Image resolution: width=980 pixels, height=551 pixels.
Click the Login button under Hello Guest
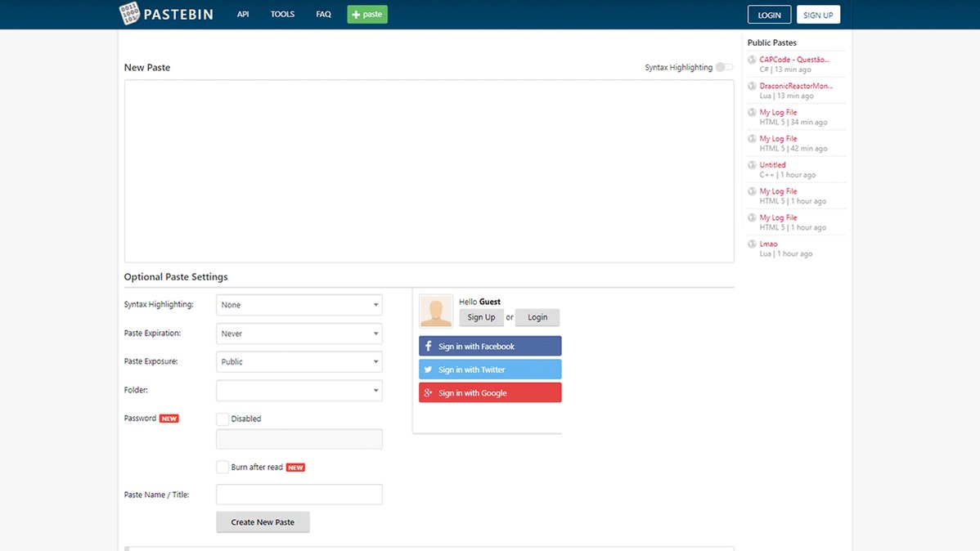point(537,317)
